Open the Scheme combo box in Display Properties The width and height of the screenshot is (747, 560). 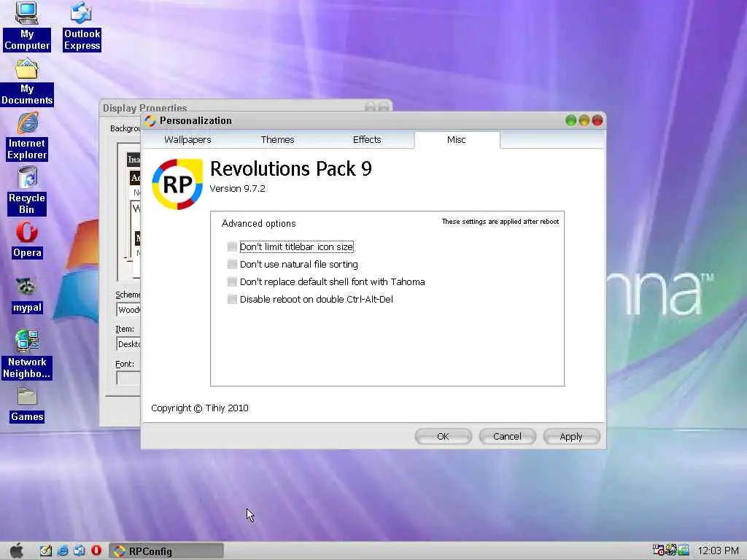pos(128,310)
